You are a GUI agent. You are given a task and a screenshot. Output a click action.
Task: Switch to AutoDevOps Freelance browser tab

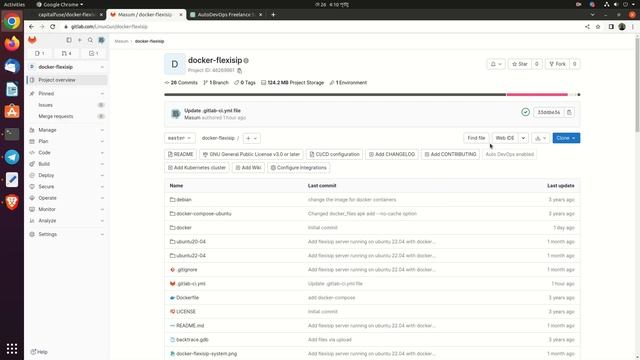pyautogui.click(x=227, y=15)
